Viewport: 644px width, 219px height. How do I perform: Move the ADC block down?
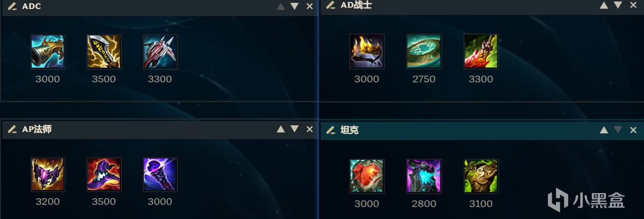[295, 6]
